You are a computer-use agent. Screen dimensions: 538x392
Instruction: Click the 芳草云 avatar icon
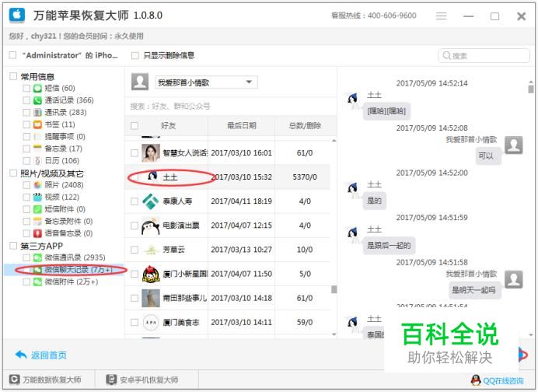pyautogui.click(x=151, y=250)
